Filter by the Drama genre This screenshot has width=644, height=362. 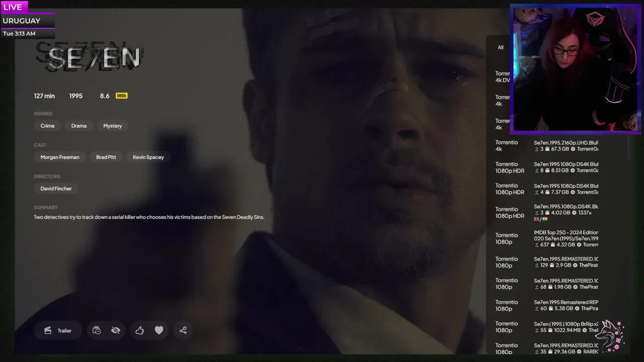[x=79, y=126]
